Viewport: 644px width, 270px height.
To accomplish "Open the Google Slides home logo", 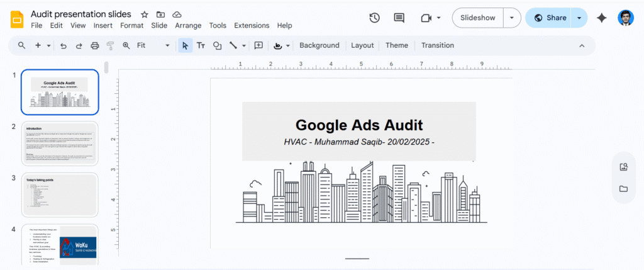I will coord(17,20).
